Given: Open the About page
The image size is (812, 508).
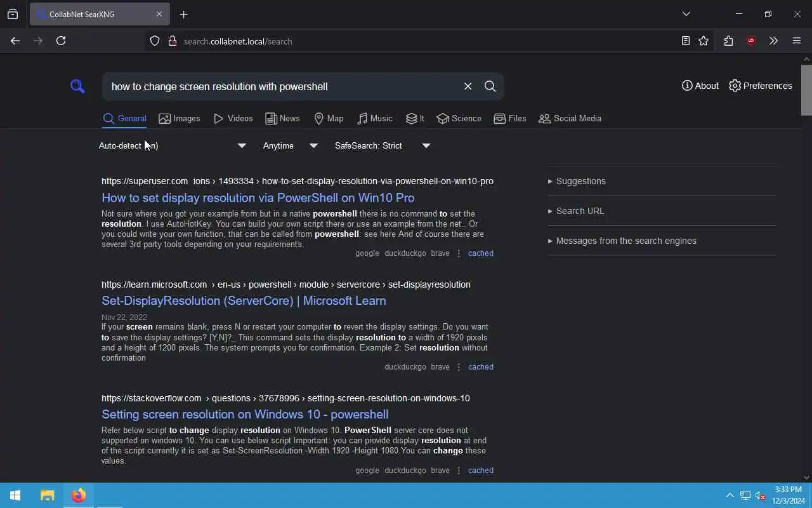Looking at the screenshot, I should [x=700, y=86].
